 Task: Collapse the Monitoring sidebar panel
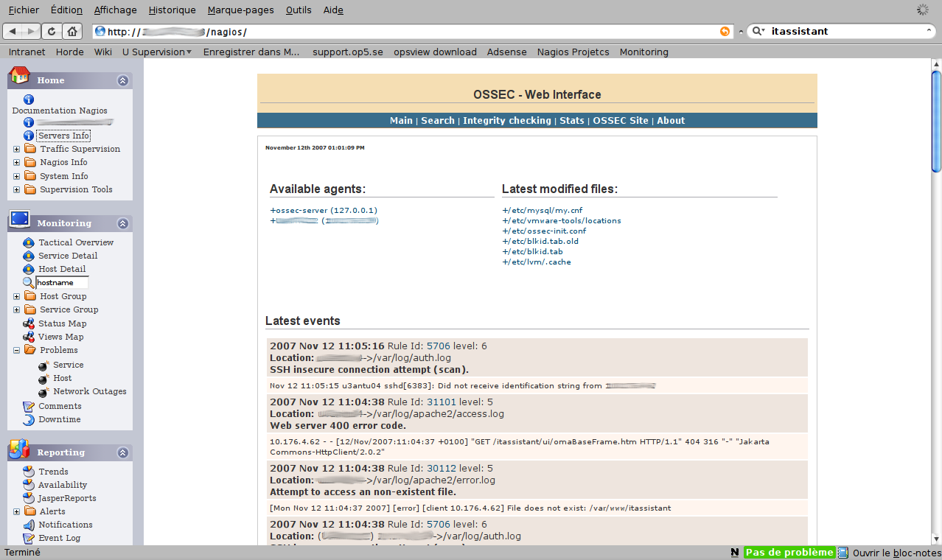123,223
